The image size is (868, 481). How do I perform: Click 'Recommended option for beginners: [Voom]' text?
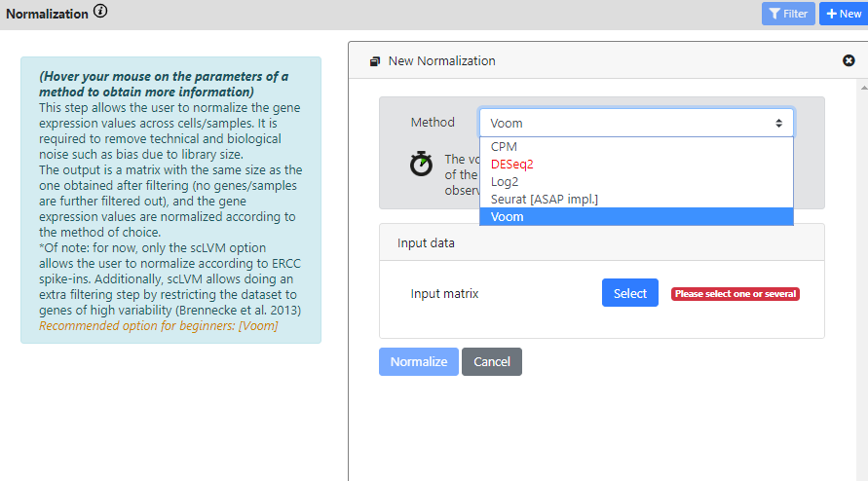point(159,325)
